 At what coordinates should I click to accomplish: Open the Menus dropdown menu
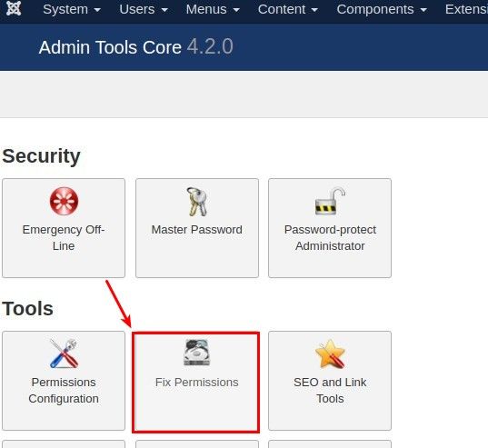(213, 9)
